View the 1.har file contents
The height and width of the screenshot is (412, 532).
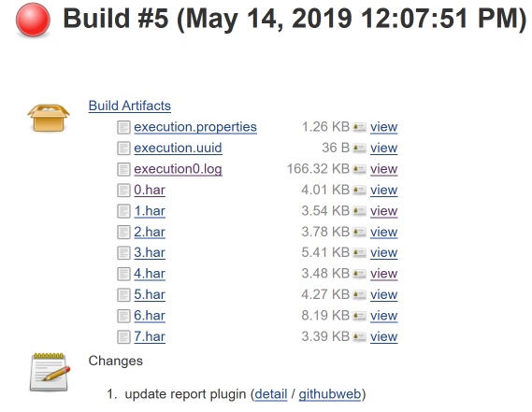tap(383, 211)
